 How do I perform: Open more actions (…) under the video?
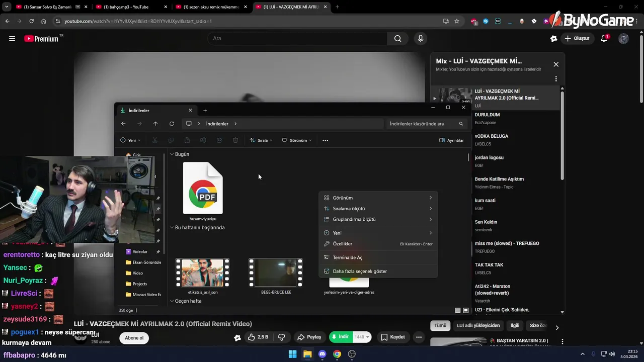[x=419, y=337]
